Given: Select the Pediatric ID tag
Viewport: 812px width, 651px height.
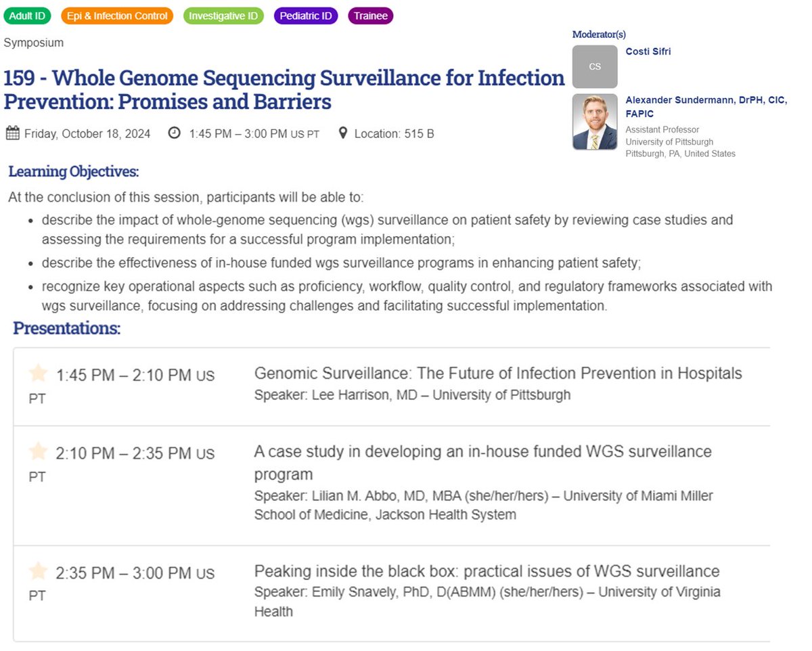Looking at the screenshot, I should click(307, 16).
